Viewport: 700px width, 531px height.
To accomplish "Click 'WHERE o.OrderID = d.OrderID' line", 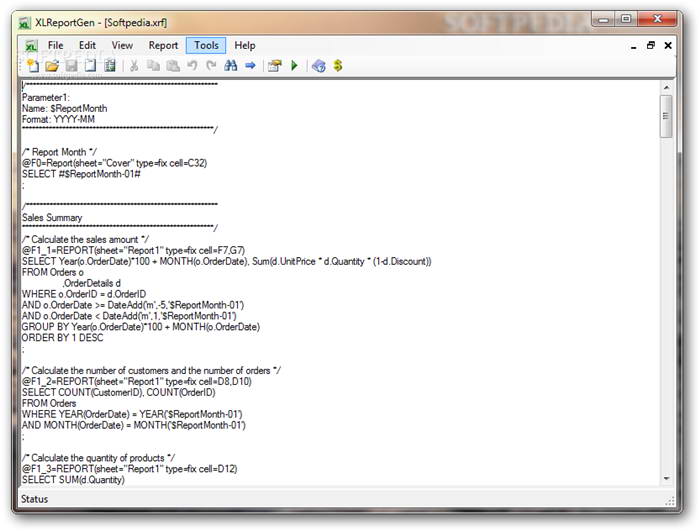I will pos(83,294).
